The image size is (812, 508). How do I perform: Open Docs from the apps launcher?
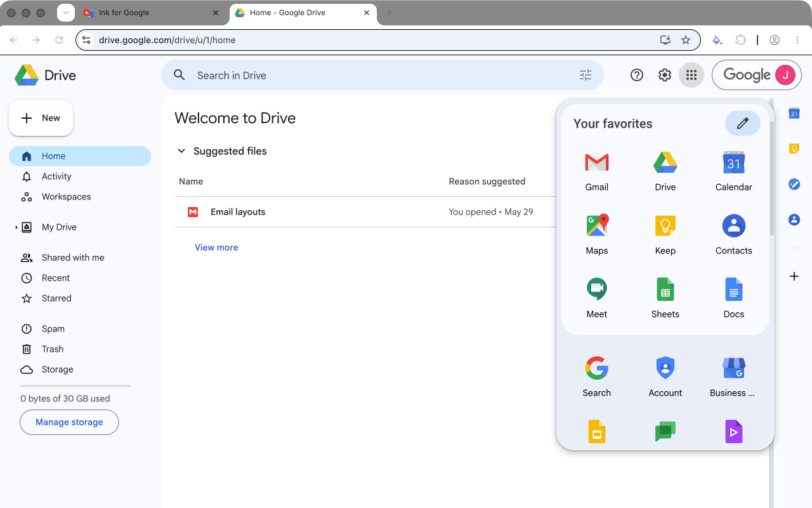click(734, 298)
